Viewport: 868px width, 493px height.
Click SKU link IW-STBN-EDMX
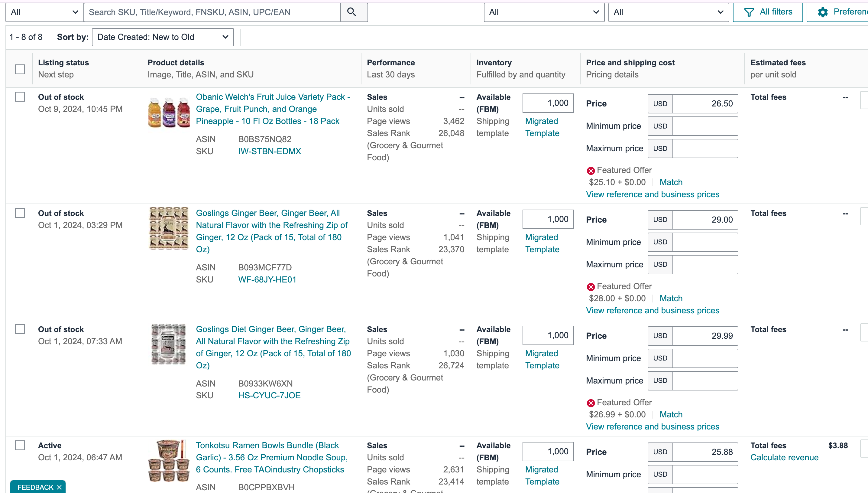click(270, 151)
